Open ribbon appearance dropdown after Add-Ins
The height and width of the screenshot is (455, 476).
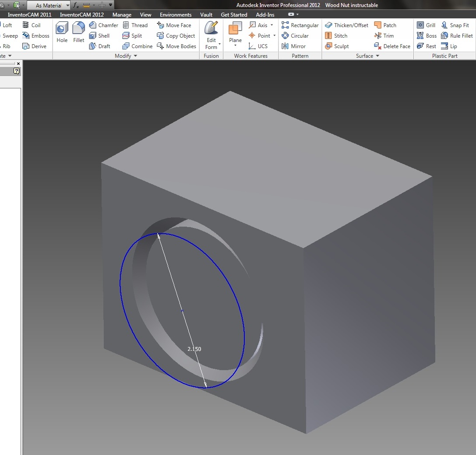297,14
